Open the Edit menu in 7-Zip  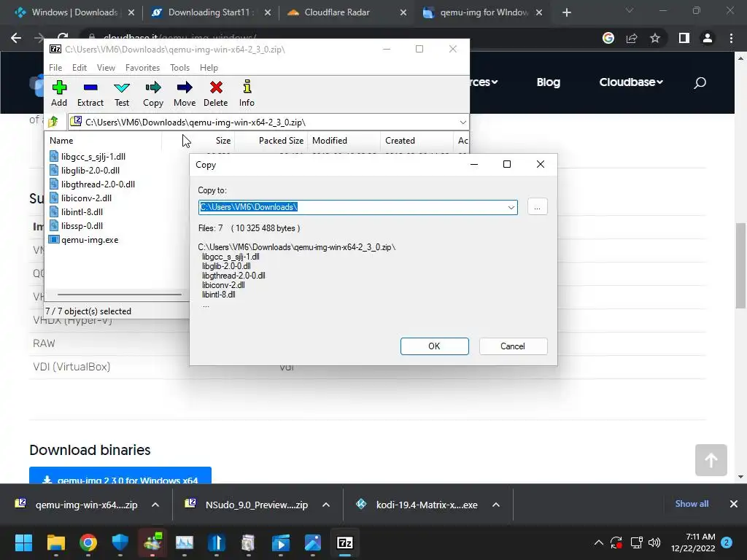pyautogui.click(x=79, y=68)
